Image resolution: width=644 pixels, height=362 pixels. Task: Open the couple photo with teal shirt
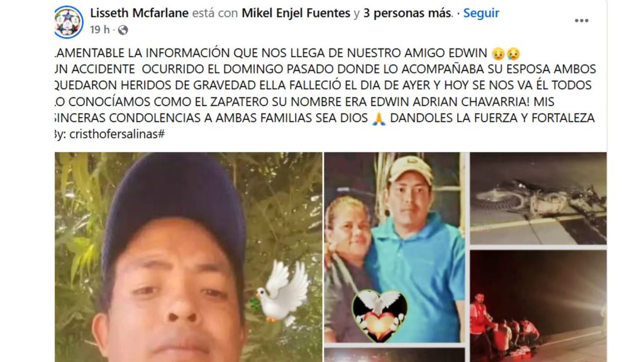point(394,248)
